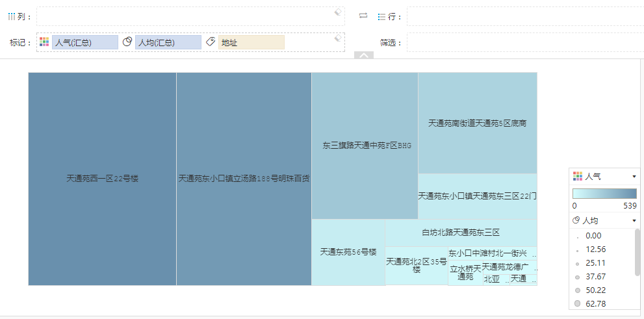
Task: Click the 行 rows icon
Action: tap(382, 17)
